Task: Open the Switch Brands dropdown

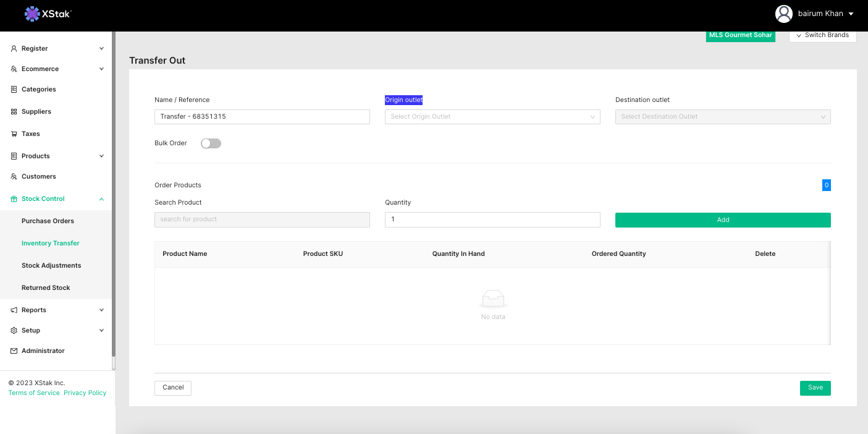Action: [822, 35]
